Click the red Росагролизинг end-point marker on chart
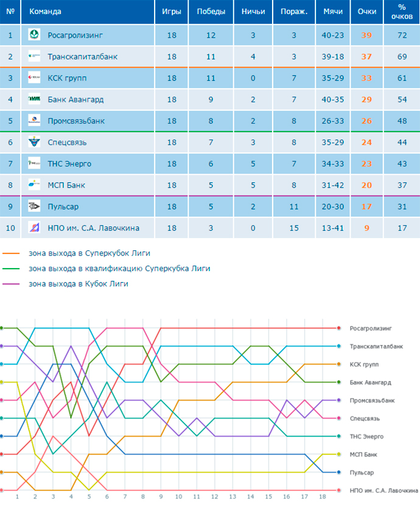 click(338, 328)
